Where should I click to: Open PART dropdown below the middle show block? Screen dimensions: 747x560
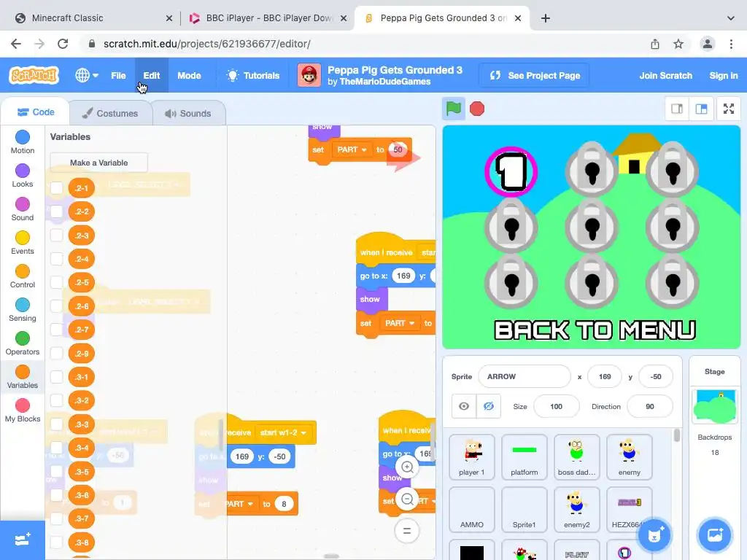[399, 323]
